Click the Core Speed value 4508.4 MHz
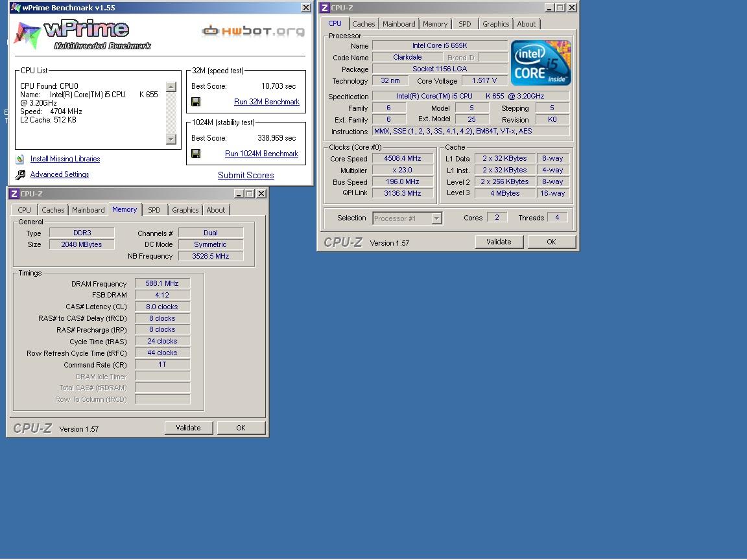The height and width of the screenshot is (560, 747). (x=403, y=159)
